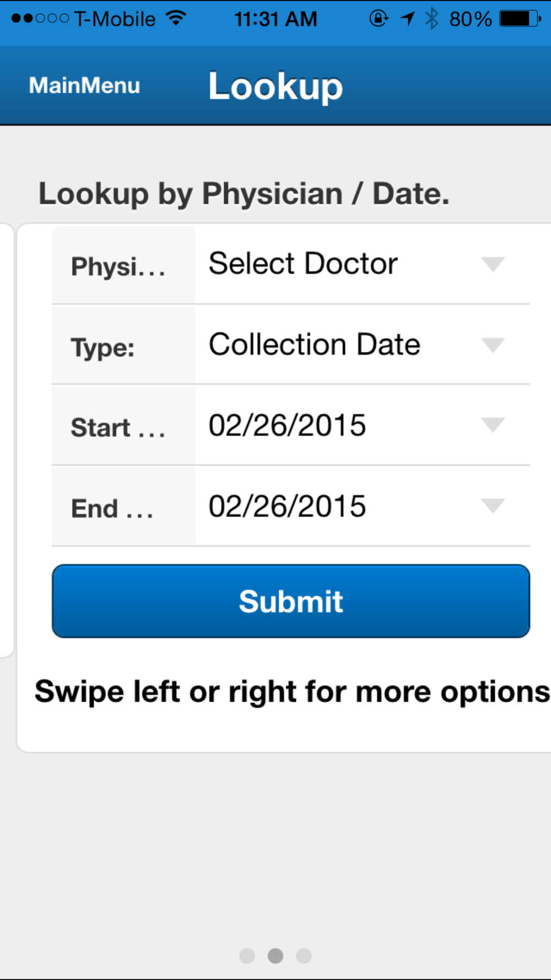Tap the rotation lock status icon
Image resolution: width=551 pixels, height=980 pixels.
coord(379,18)
